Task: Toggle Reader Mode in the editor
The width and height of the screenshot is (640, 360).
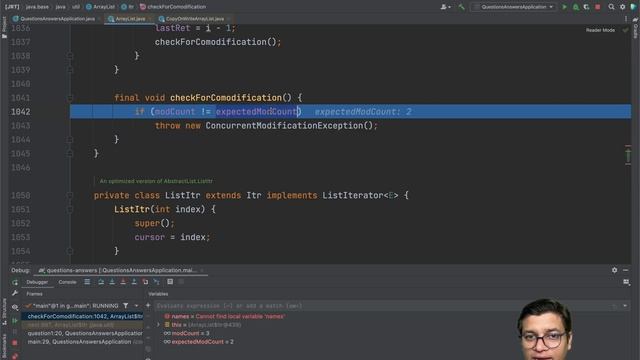Action: tap(600, 30)
